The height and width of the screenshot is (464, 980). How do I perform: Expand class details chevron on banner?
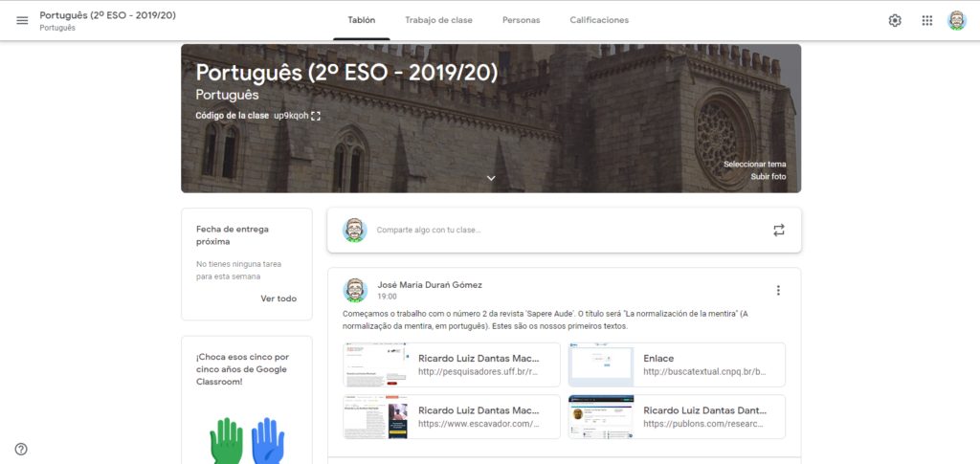click(491, 178)
